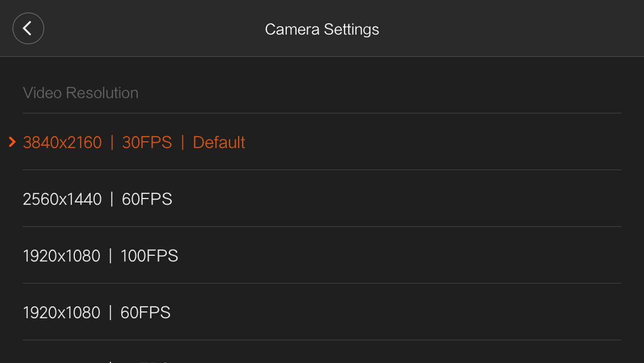Image resolution: width=644 pixels, height=363 pixels.
Task: Click the separator bar before 30FPS
Action: pyautogui.click(x=112, y=142)
